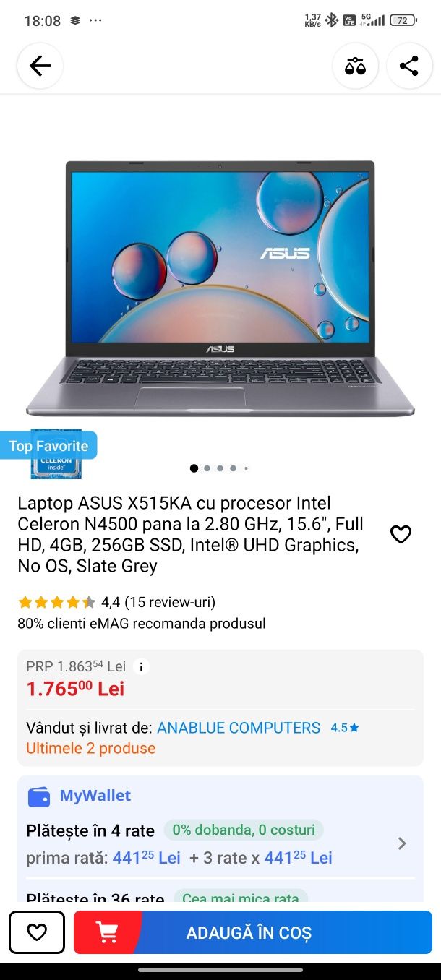Tap the shopping cart icon in red button
The height and width of the screenshot is (980, 441).
[x=107, y=932]
